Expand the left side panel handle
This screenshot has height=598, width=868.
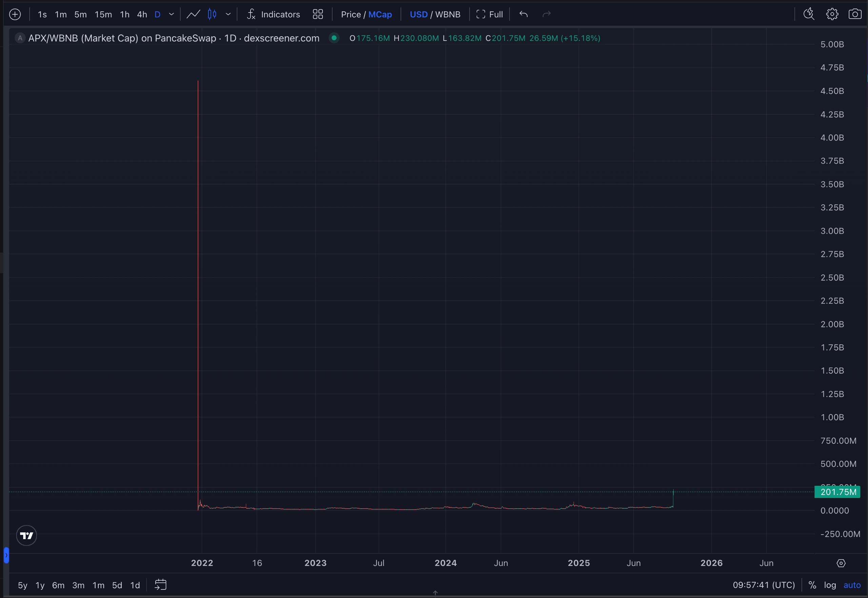point(6,555)
